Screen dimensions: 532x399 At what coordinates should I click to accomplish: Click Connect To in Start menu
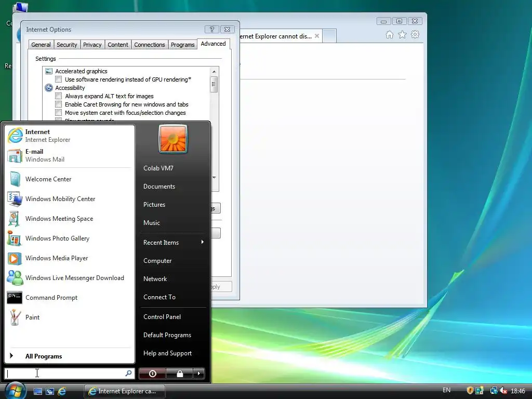[173, 297]
